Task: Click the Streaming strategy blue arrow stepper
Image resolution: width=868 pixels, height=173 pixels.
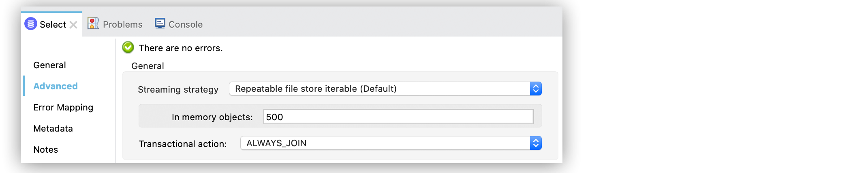Action: point(536,89)
